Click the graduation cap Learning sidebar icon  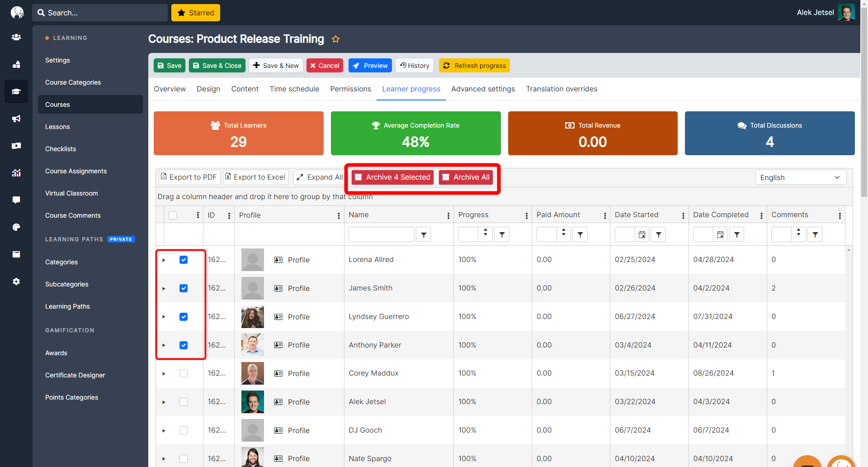16,91
